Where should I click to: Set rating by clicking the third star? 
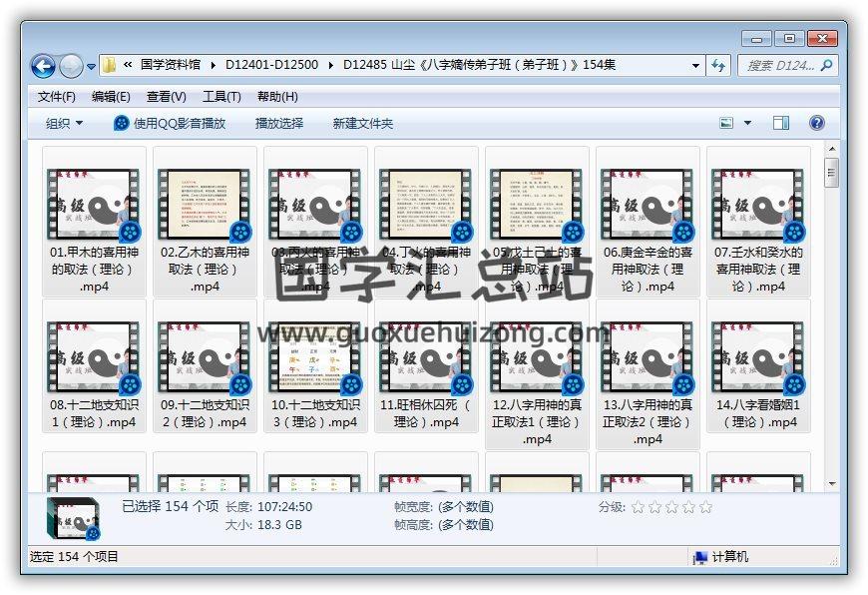671,507
